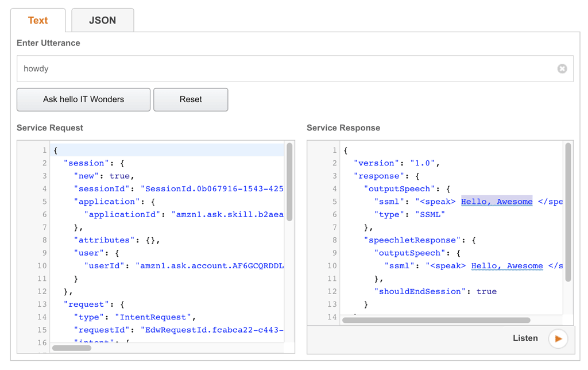Select the Text tab

coord(38,21)
